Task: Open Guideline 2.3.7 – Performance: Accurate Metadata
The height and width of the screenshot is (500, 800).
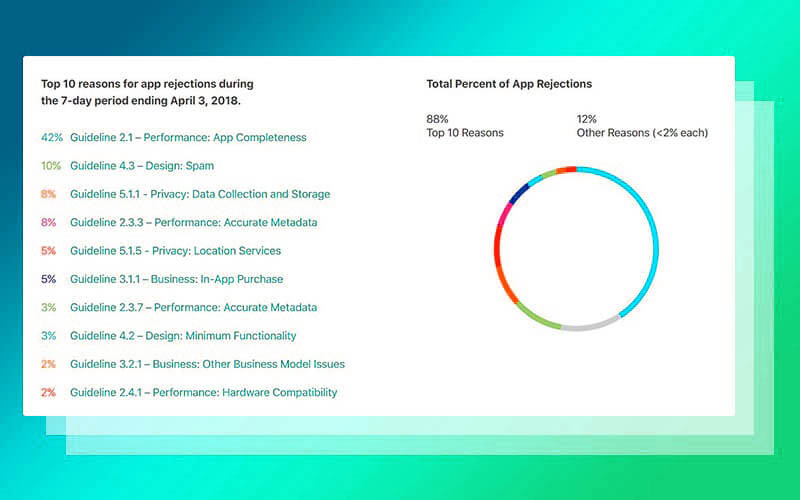Action: click(x=193, y=308)
